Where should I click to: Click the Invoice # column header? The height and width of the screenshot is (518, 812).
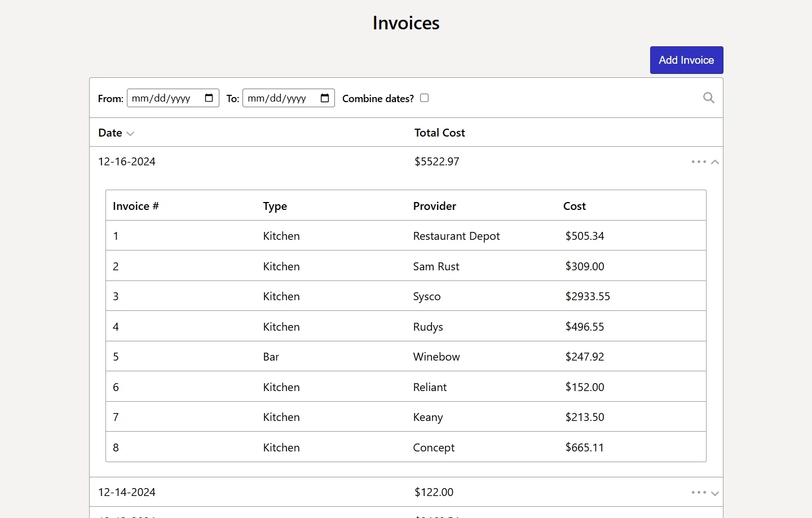(135, 206)
